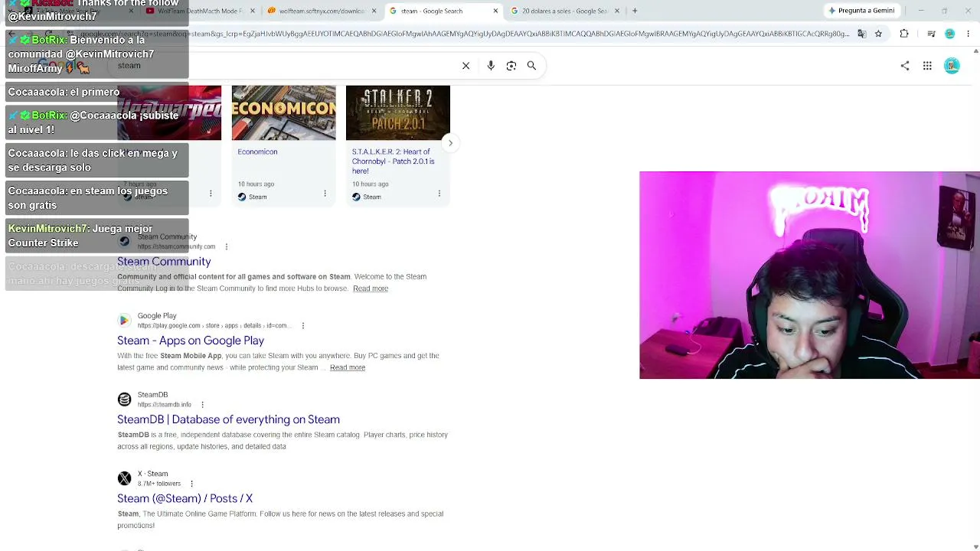The height and width of the screenshot is (551, 980).
Task: Open more options for the S.T.A.L.K.E.R. 2 card
Action: point(439,194)
